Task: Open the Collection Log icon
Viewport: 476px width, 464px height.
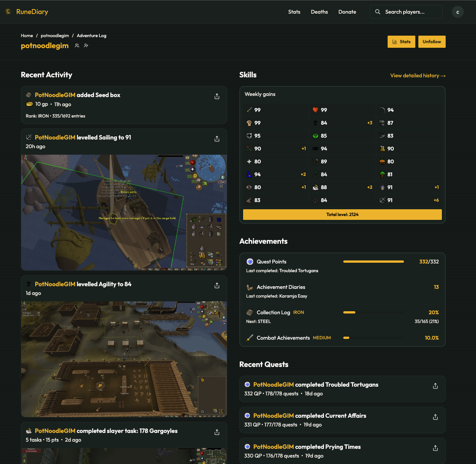Action: coord(250,312)
